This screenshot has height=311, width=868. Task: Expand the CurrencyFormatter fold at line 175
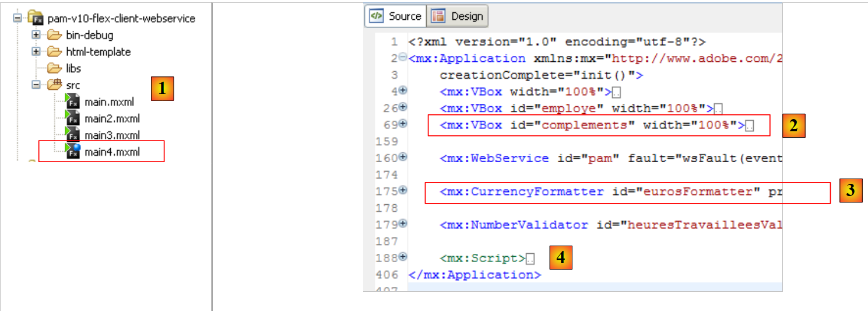point(403,191)
